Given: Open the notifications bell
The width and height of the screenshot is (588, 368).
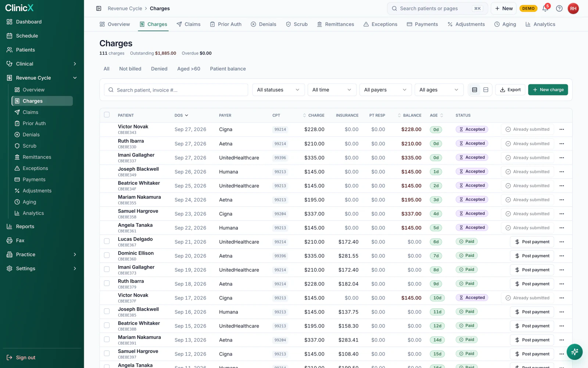Looking at the screenshot, I should 545,8.
